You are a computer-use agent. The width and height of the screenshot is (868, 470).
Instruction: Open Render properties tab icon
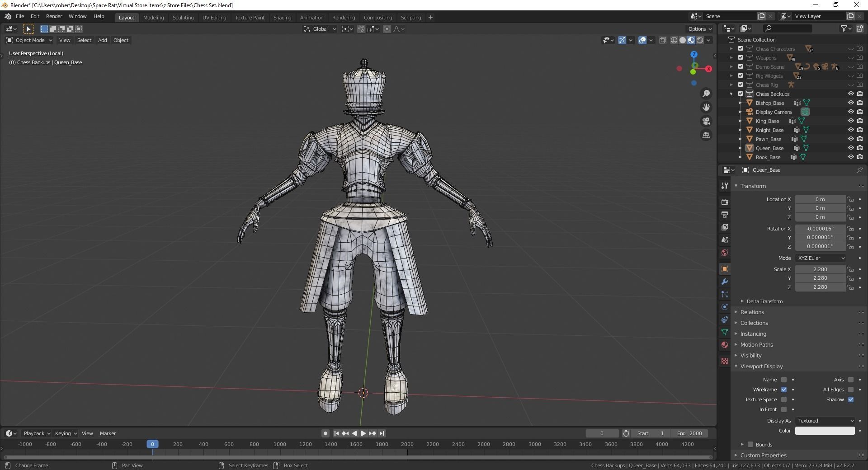click(x=725, y=202)
